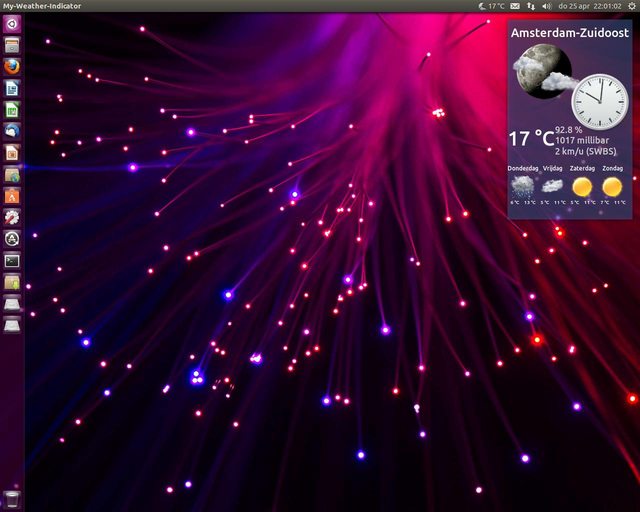The width and height of the screenshot is (640, 512).
Task: Click the Zaterdag forecast label
Action: pos(582,168)
